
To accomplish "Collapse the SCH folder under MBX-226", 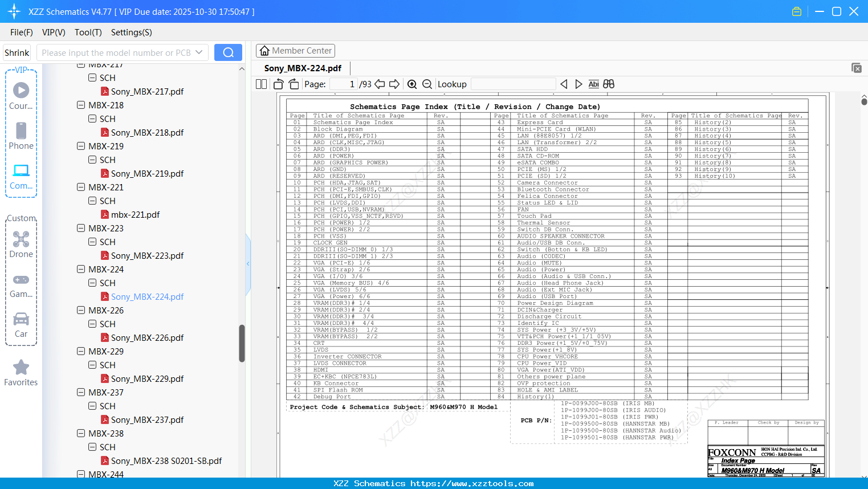I will tap(92, 324).
